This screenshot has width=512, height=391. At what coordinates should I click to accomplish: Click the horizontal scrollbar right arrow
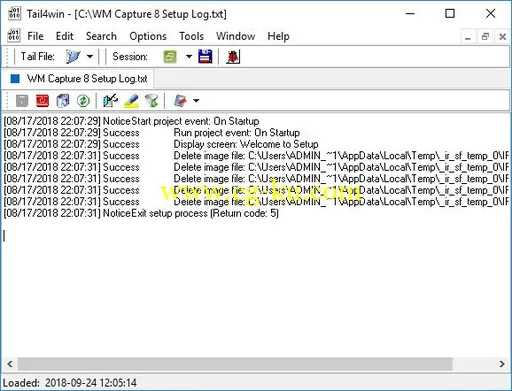coord(502,364)
